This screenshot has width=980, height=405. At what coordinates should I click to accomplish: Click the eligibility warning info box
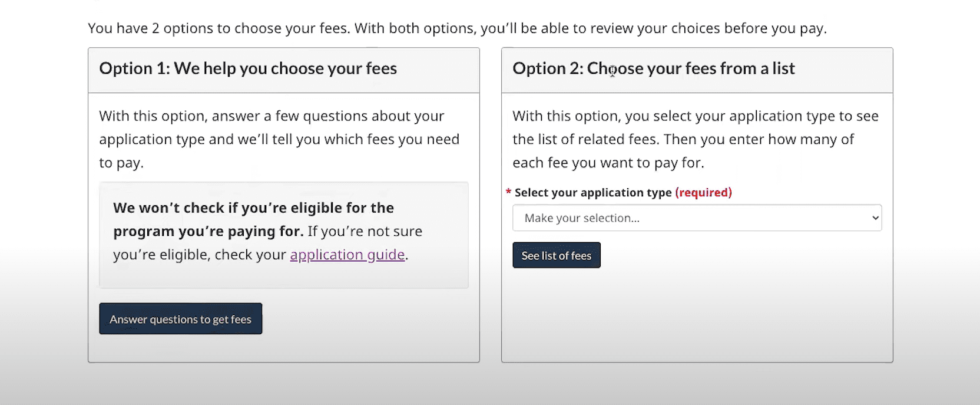click(x=283, y=235)
